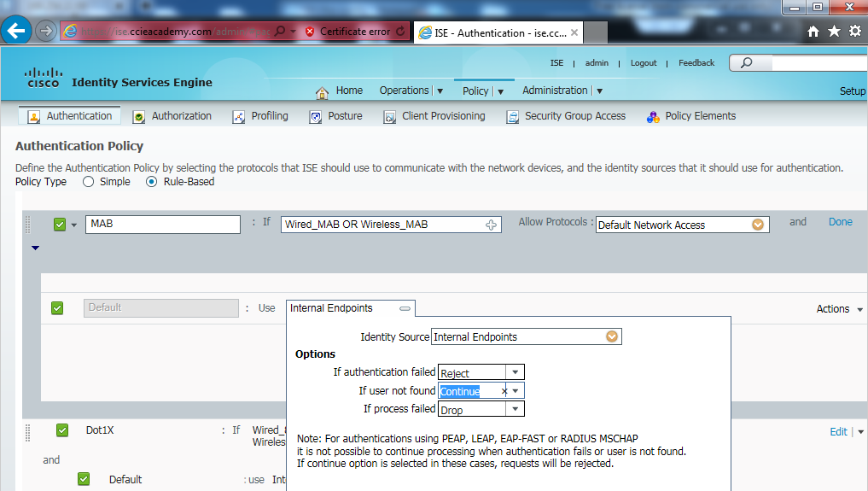Close the ISE Authentication browser tab
The image size is (868, 491).
(x=574, y=32)
